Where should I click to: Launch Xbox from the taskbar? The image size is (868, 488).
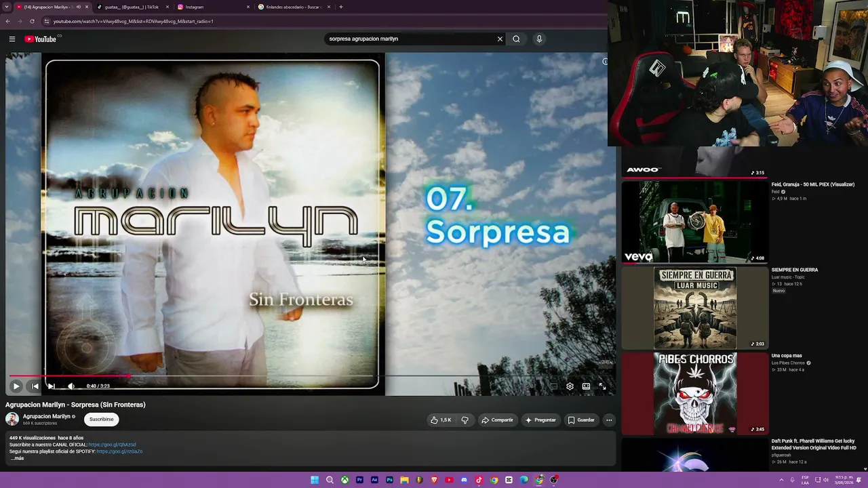pos(344,480)
